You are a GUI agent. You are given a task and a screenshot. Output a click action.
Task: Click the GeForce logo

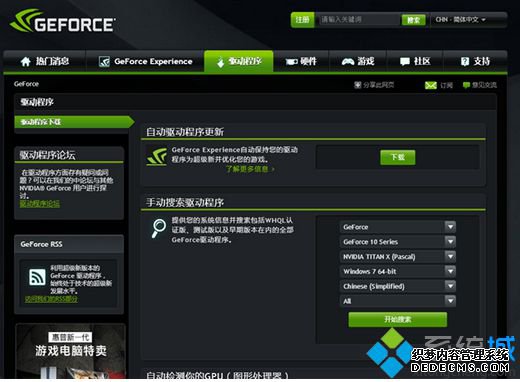tap(63, 22)
